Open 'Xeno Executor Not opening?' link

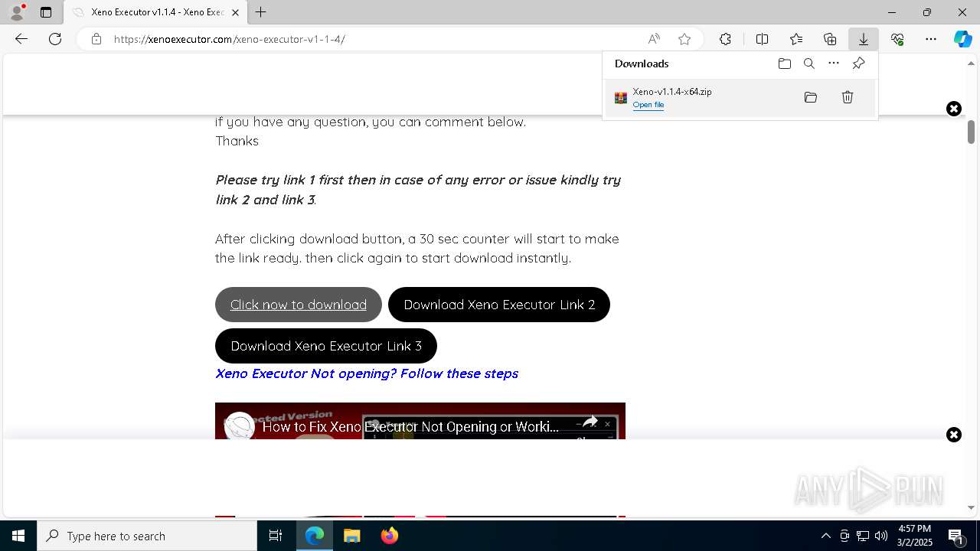(367, 373)
